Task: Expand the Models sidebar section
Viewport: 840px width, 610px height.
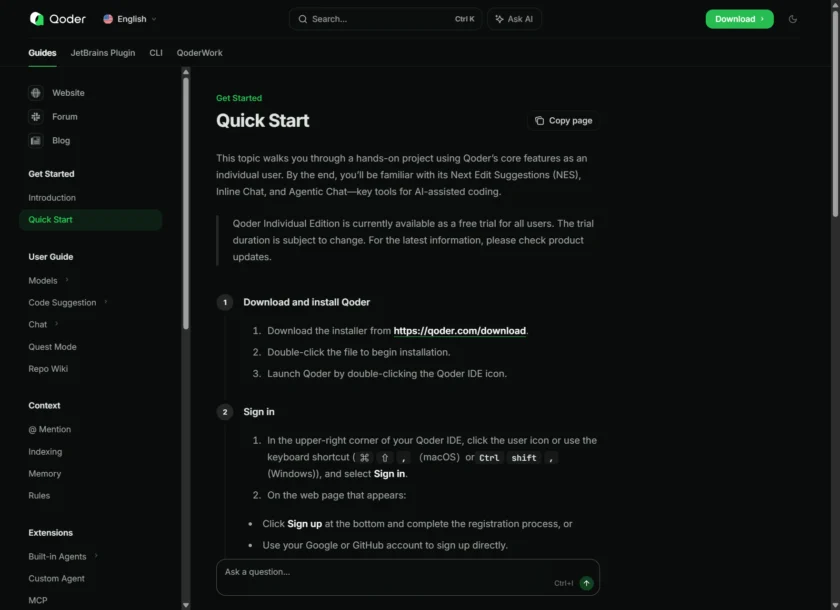Action: tap(67, 281)
